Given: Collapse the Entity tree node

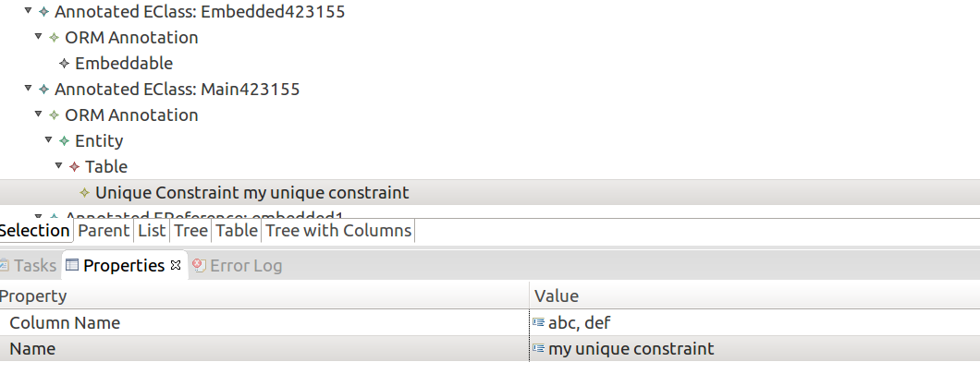Looking at the screenshot, I should (x=48, y=140).
